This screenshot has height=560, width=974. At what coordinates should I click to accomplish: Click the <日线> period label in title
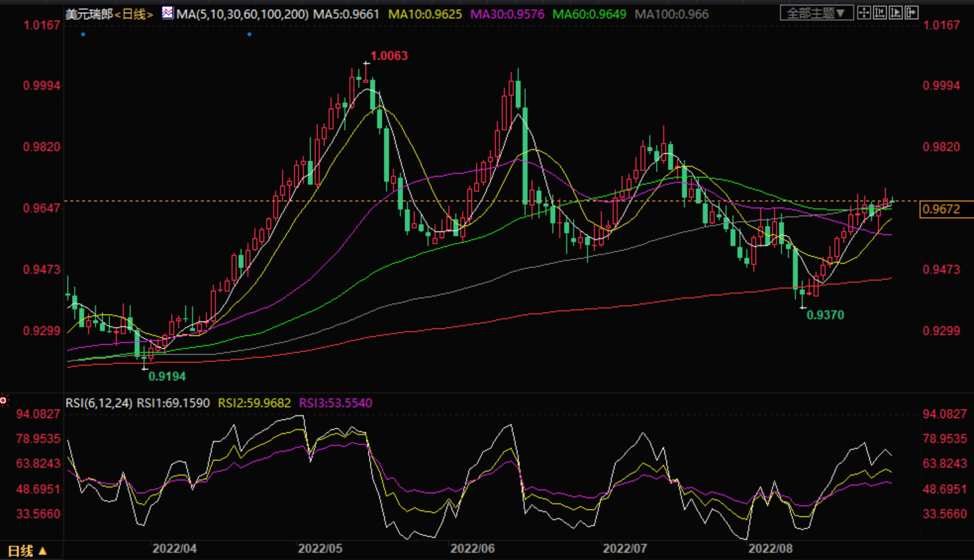pyautogui.click(x=134, y=14)
